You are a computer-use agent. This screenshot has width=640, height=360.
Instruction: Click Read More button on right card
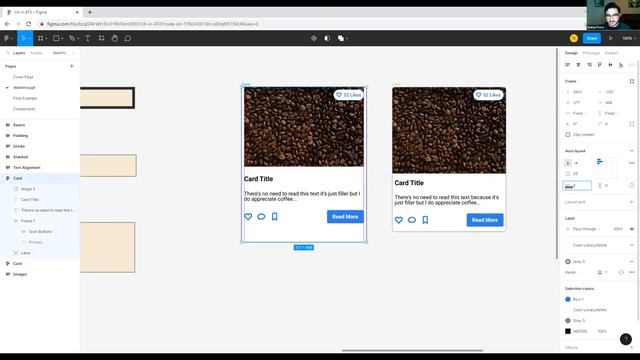485,220
